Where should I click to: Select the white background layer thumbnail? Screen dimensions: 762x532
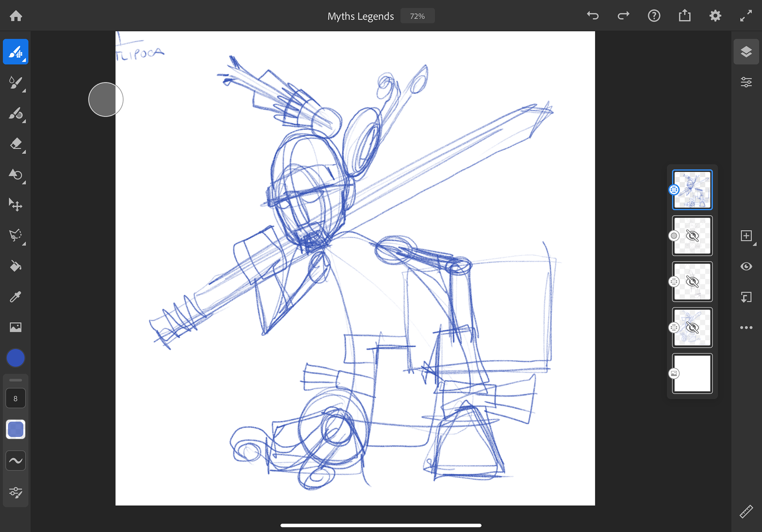click(x=692, y=373)
